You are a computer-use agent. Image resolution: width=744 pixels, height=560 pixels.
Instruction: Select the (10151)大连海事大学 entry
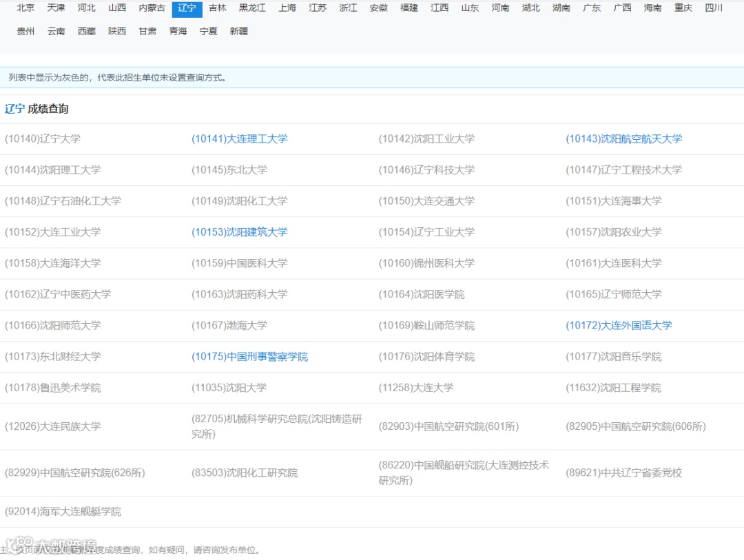tap(614, 201)
